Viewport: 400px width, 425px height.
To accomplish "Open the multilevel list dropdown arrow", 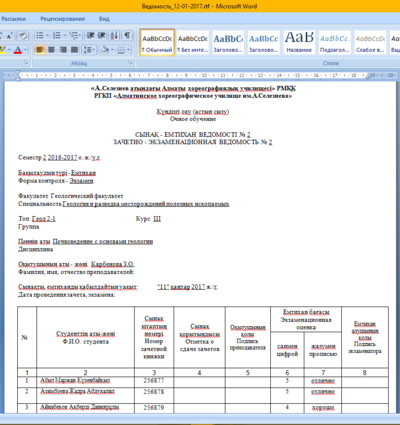I will [x=80, y=35].
